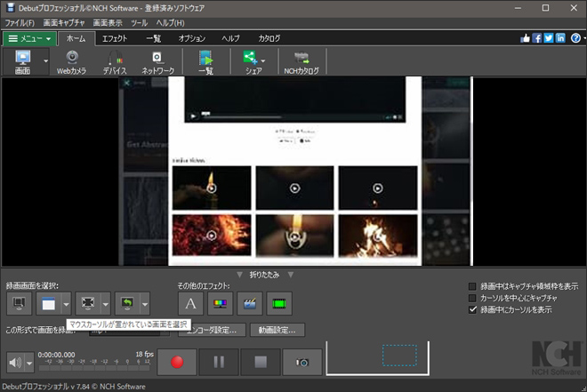Switch to the カタログ tab
The width and height of the screenshot is (587, 392).
click(x=269, y=38)
